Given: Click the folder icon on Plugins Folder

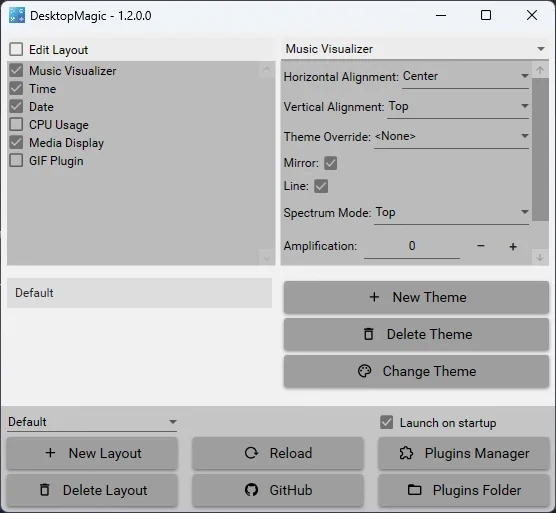Looking at the screenshot, I should pyautogui.click(x=414, y=490).
